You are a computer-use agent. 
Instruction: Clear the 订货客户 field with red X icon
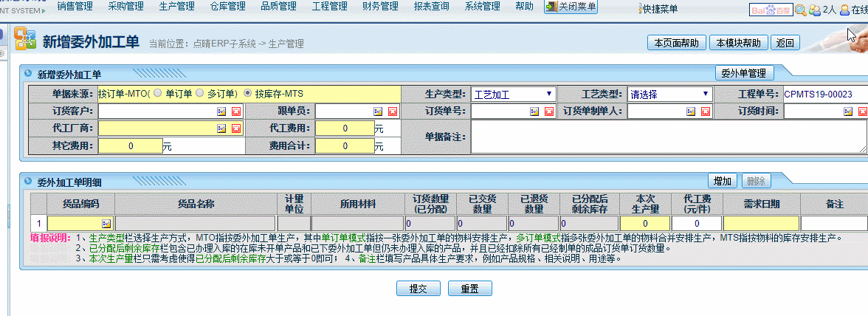[x=236, y=111]
